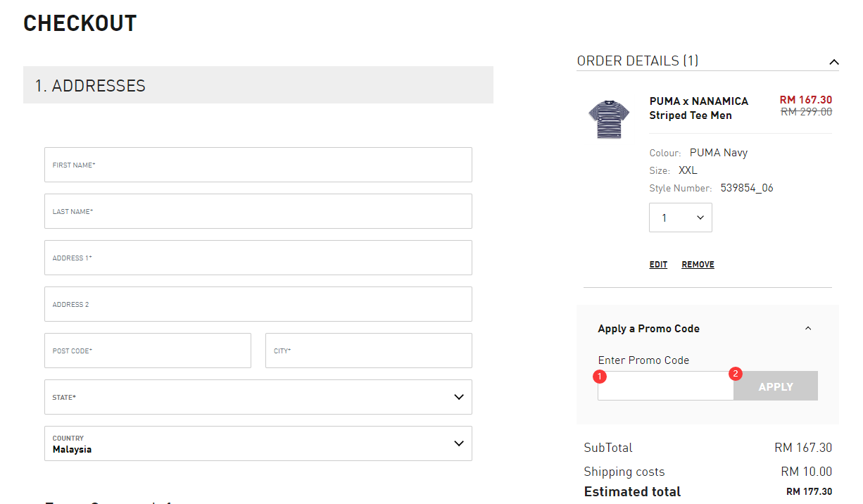Click the Size value XXL
Viewport: 863px width, 504px height.
pyautogui.click(x=688, y=170)
